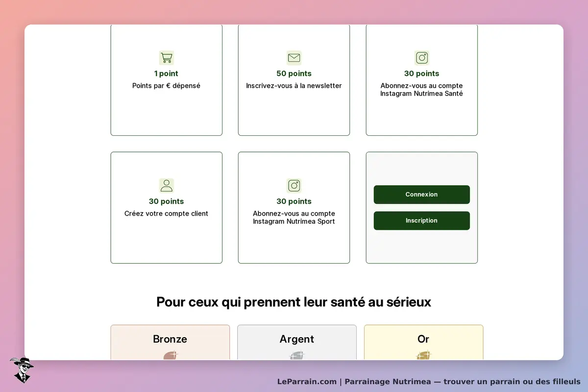Click the envelope newsletter icon
This screenshot has height=392, width=588.
tap(294, 58)
